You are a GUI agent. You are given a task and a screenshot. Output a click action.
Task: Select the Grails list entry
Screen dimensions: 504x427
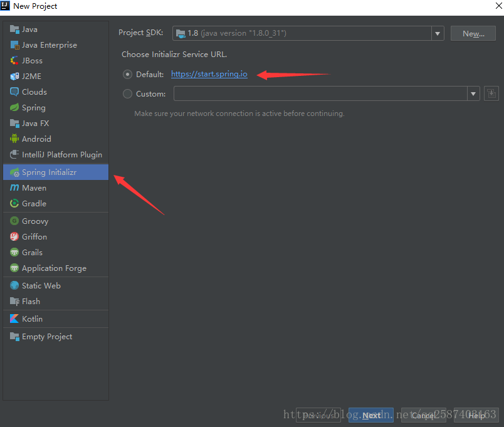[56, 253]
